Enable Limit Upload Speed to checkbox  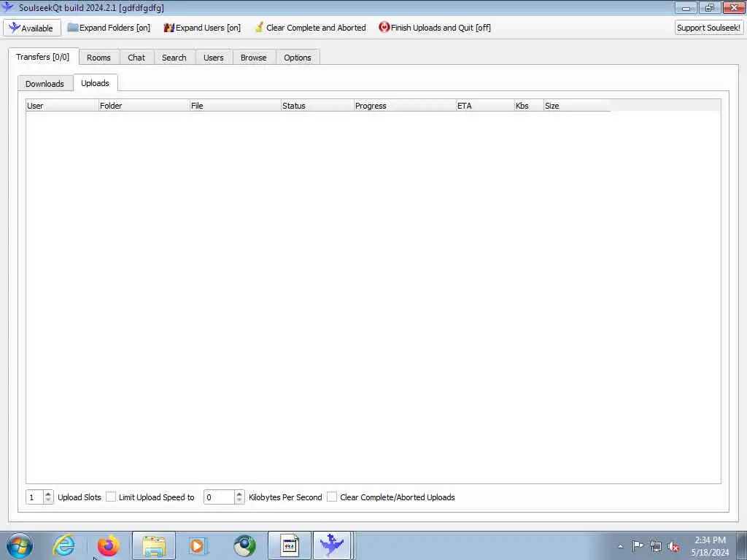(111, 497)
